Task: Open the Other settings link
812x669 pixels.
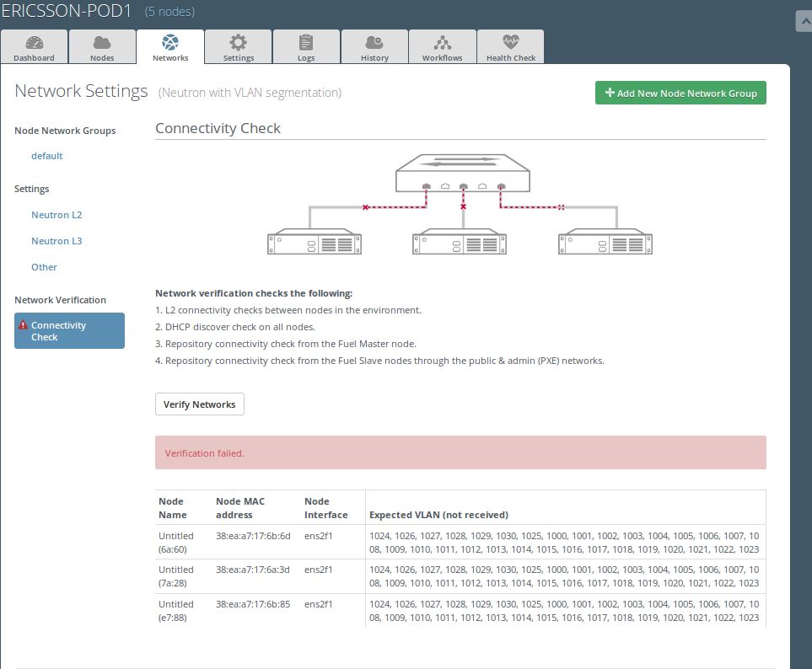Action: click(x=44, y=267)
